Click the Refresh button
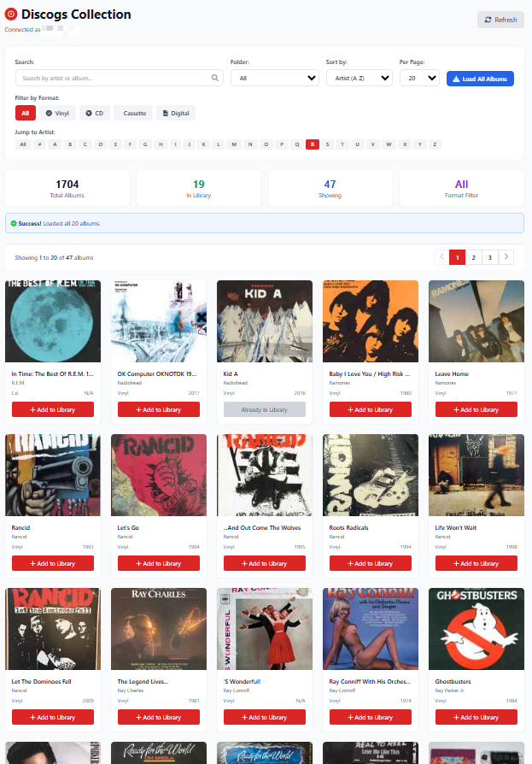This screenshot has height=764, width=532. coord(500,20)
